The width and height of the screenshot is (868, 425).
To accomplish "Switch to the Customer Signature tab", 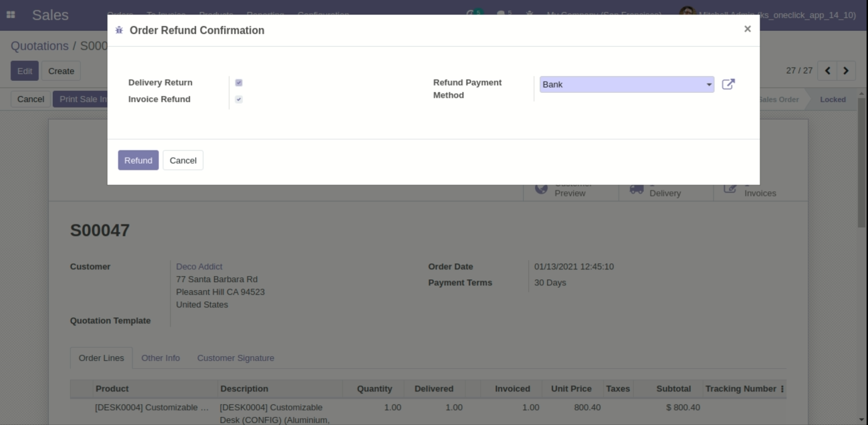I will (x=235, y=358).
